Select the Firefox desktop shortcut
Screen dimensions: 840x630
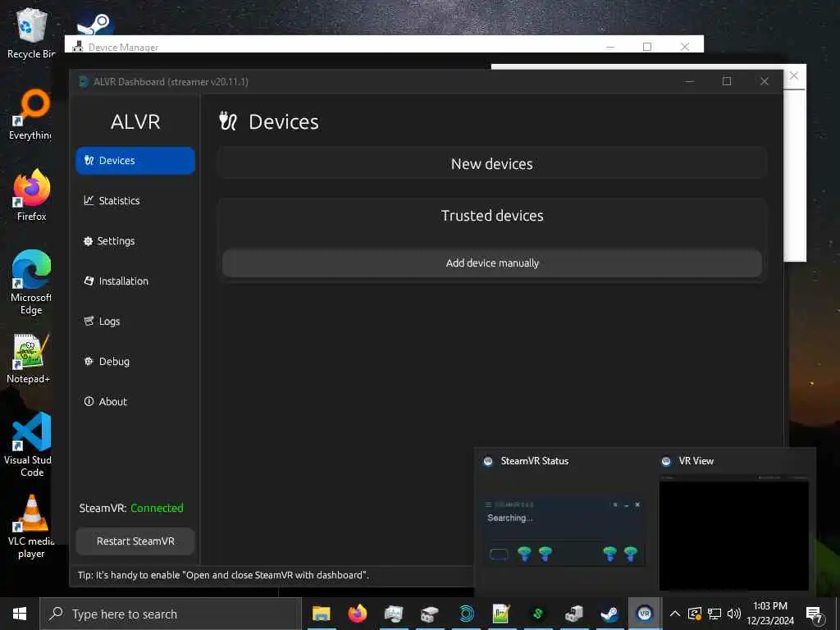(x=31, y=195)
